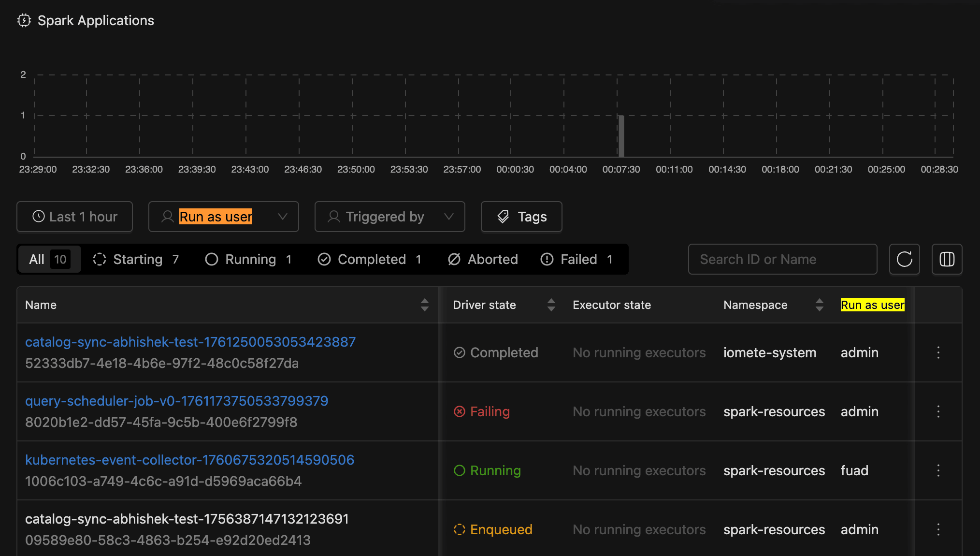Click the Completed state icon in first row
Image resolution: width=980 pixels, height=556 pixels.
point(459,352)
